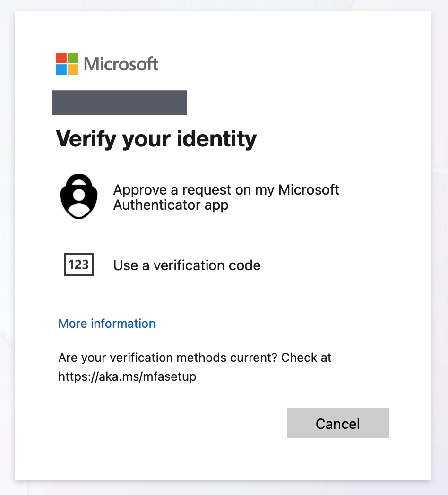This screenshot has height=495, width=448.
Task: Click the Verify your identity heading
Action: coord(156,139)
